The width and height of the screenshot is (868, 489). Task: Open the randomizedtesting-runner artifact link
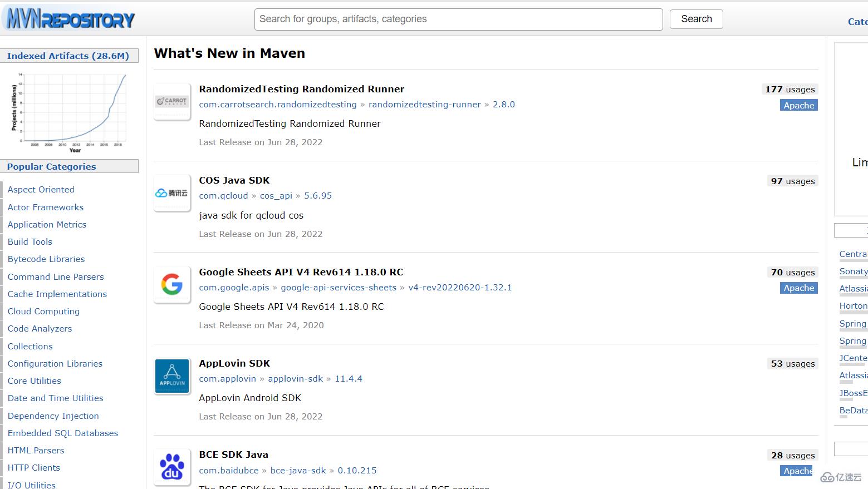tap(424, 105)
